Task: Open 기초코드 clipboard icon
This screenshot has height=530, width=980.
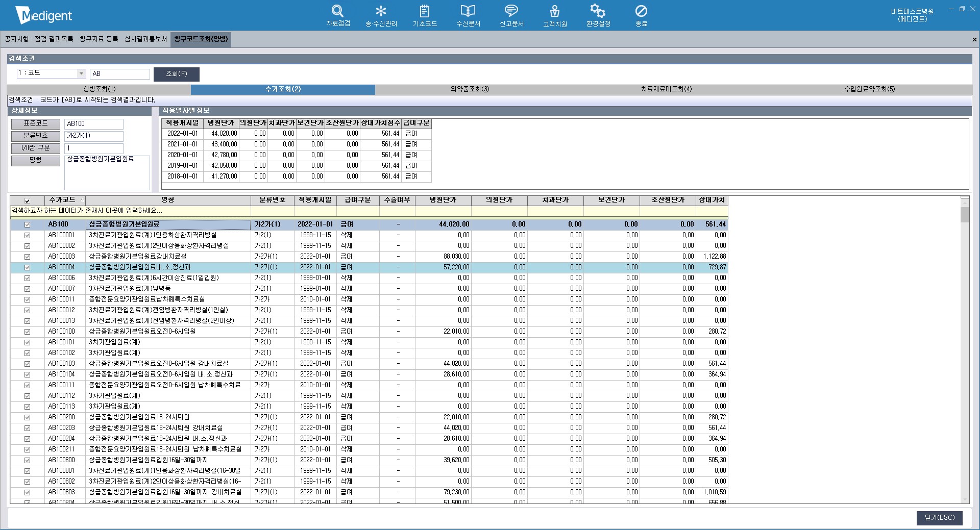Action: (x=425, y=16)
